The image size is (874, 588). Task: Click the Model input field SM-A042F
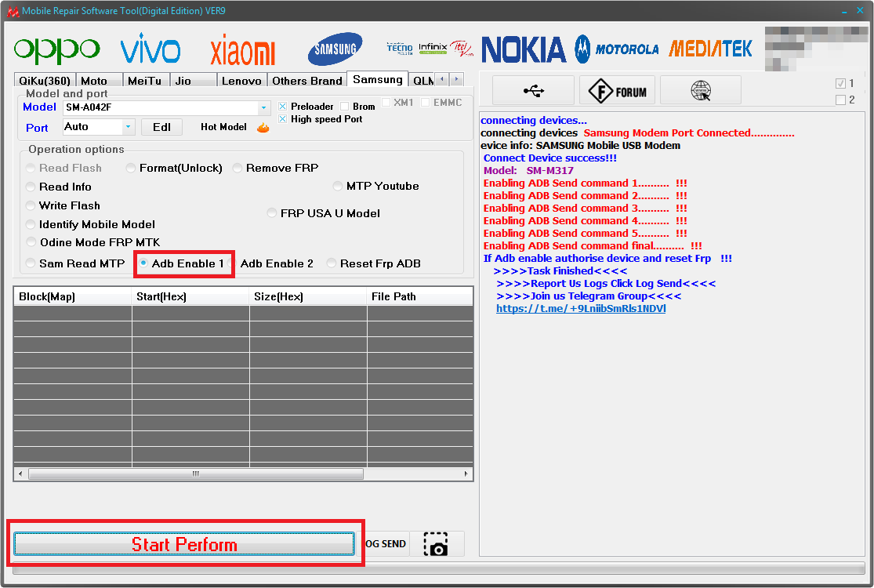pos(161,107)
